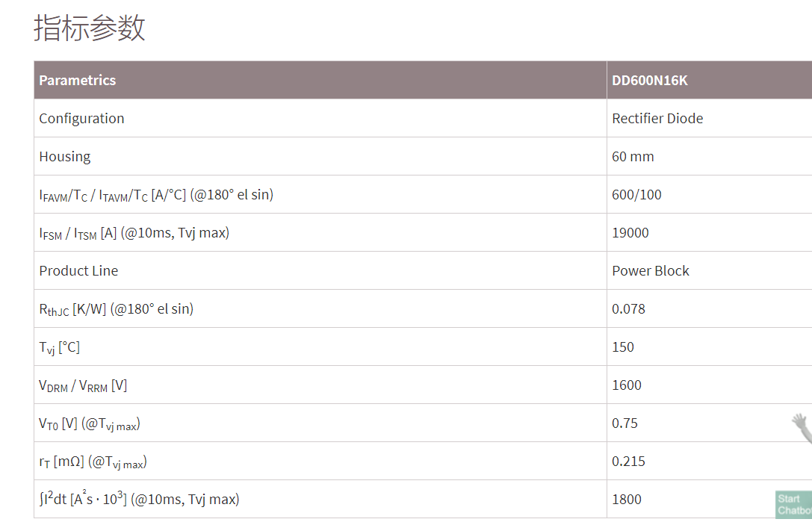Click the 60 mm housing value
Image resolution: width=812 pixels, height=525 pixels.
coord(633,156)
